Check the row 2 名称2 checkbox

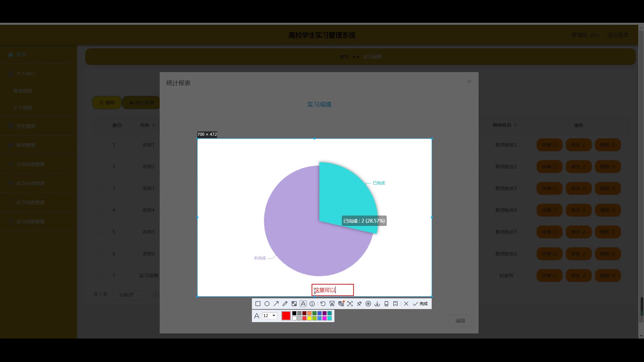click(x=100, y=167)
